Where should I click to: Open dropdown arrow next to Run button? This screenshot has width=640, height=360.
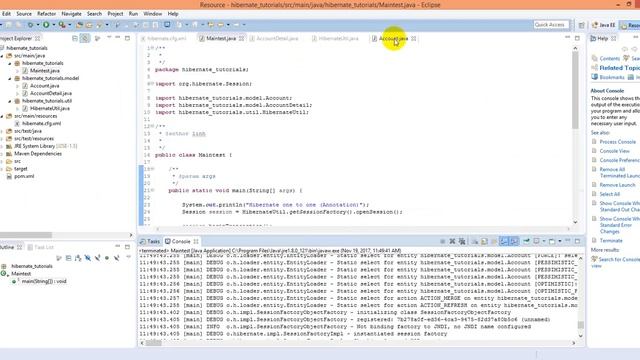pyautogui.click(x=53, y=25)
